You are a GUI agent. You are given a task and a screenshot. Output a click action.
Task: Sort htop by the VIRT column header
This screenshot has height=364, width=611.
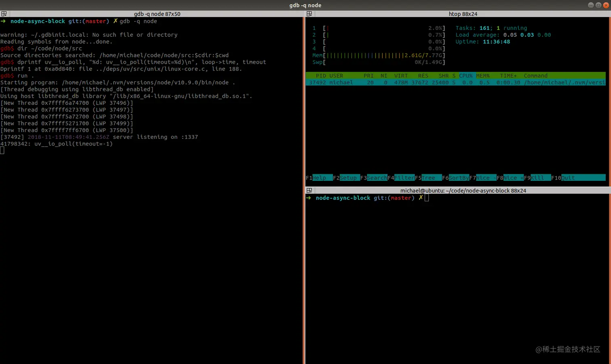(401, 76)
